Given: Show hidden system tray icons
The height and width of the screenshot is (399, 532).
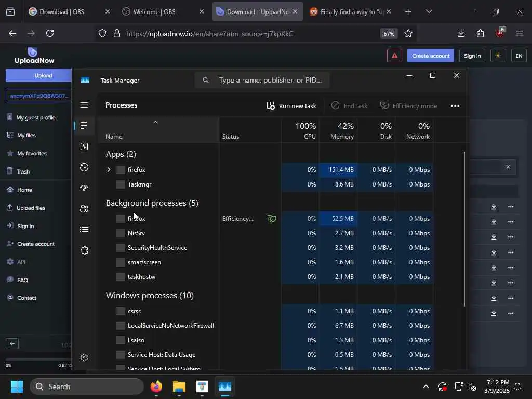Looking at the screenshot, I should pos(426,387).
